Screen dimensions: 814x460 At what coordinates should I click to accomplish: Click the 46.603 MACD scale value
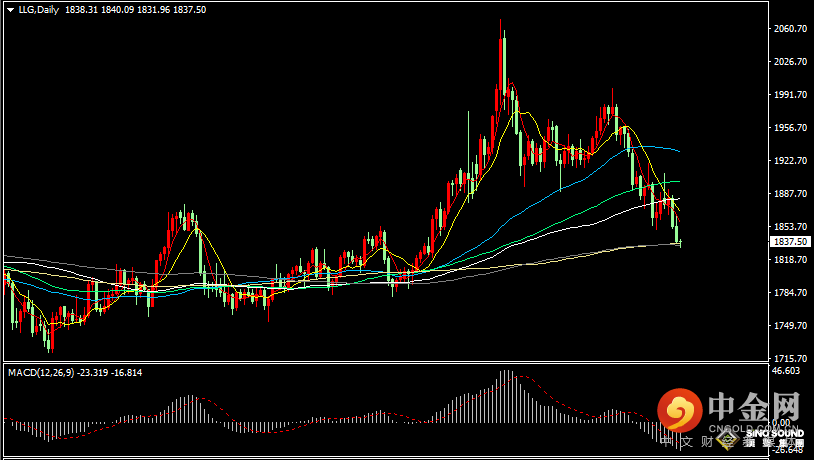point(788,371)
